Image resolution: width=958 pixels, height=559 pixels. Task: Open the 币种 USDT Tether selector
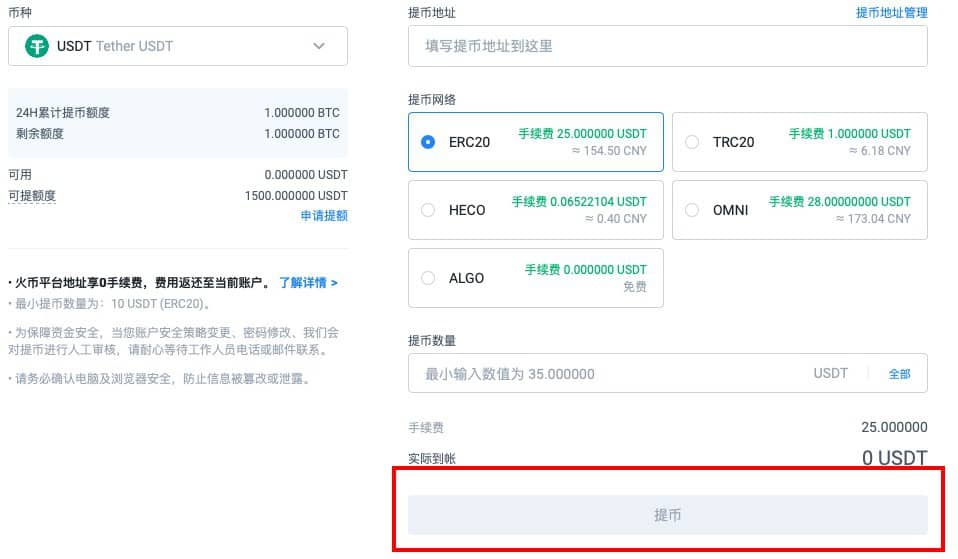(178, 46)
